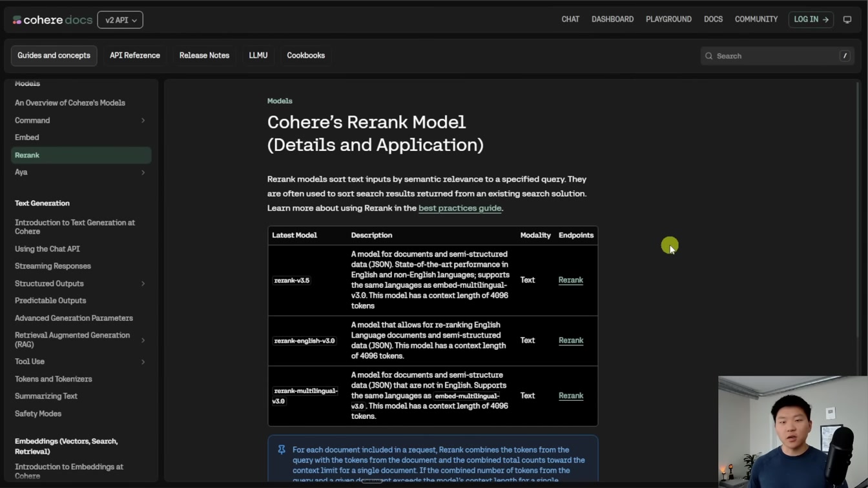This screenshot has width=868, height=488.
Task: Focus the Search input field
Action: [777, 56]
